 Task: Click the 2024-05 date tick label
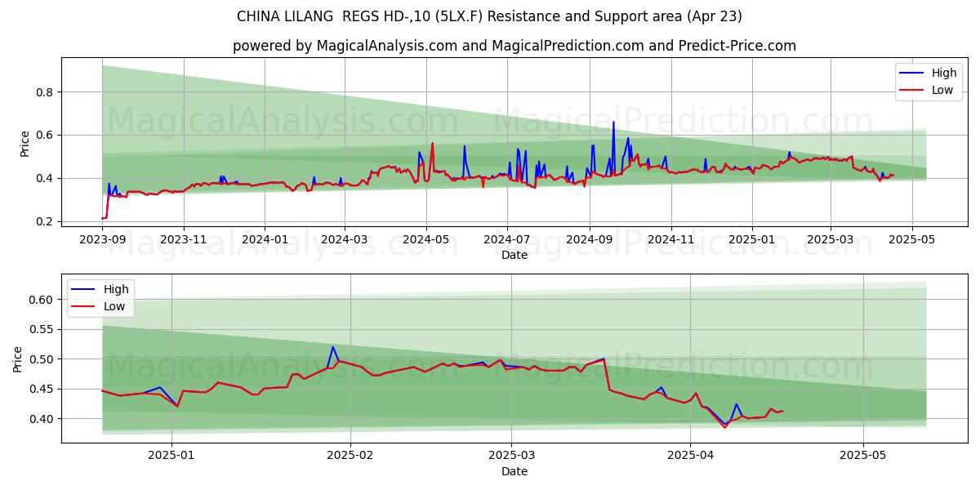426,240
